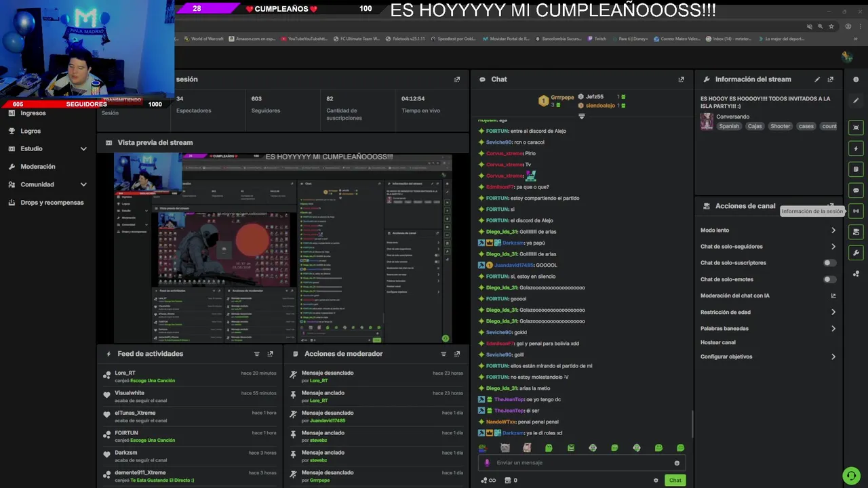Open chat settings gear icon
Viewport: 868px width, 488px height.
(656, 481)
